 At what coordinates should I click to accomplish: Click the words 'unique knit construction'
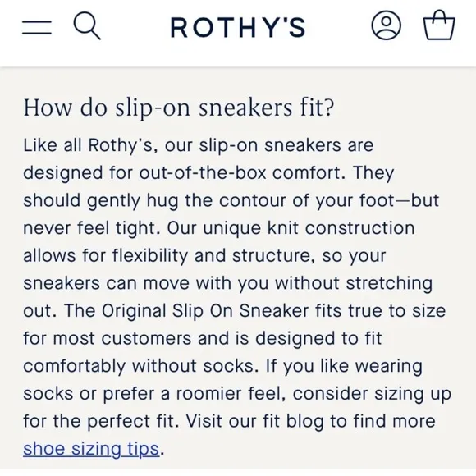tap(309, 228)
